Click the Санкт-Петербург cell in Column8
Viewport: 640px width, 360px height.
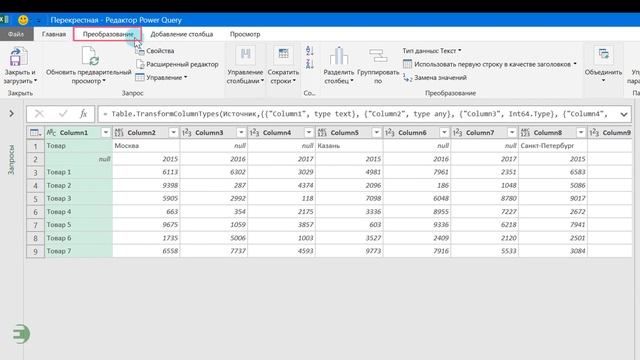coord(553,146)
